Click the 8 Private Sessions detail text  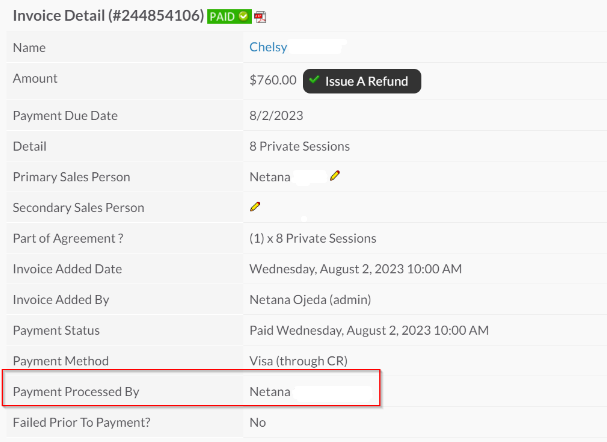[x=300, y=146]
